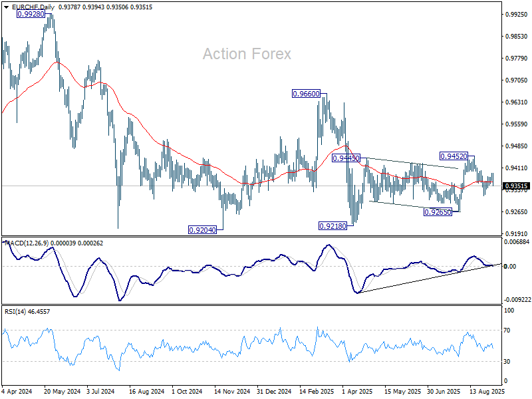Select the 0.94450 price label

coord(346,158)
